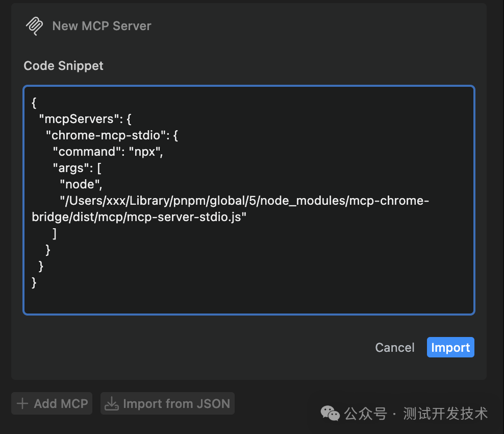Cancel the New MCP Server dialog
The image size is (504, 434).
pyautogui.click(x=395, y=348)
